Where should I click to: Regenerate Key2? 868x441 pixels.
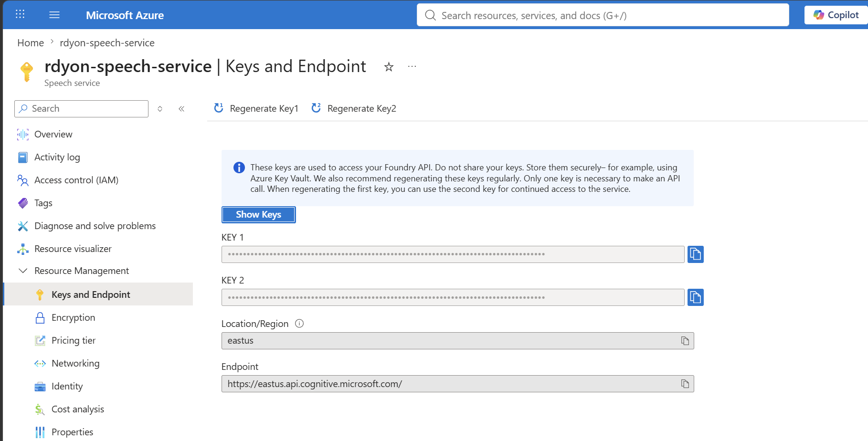(x=354, y=108)
